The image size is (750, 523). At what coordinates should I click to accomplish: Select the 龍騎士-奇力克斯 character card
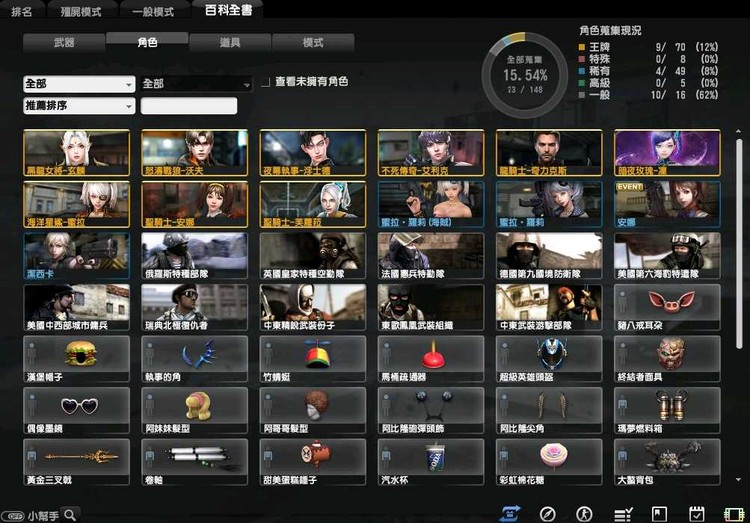(549, 153)
